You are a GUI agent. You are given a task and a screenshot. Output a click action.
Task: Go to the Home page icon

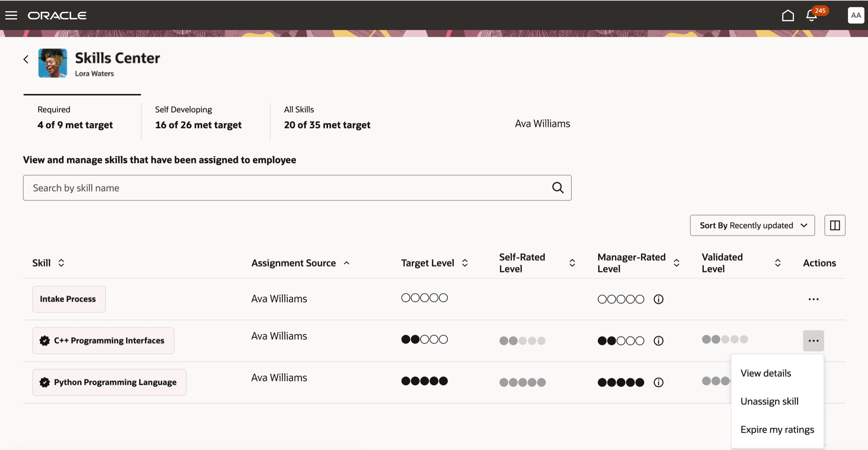click(788, 16)
